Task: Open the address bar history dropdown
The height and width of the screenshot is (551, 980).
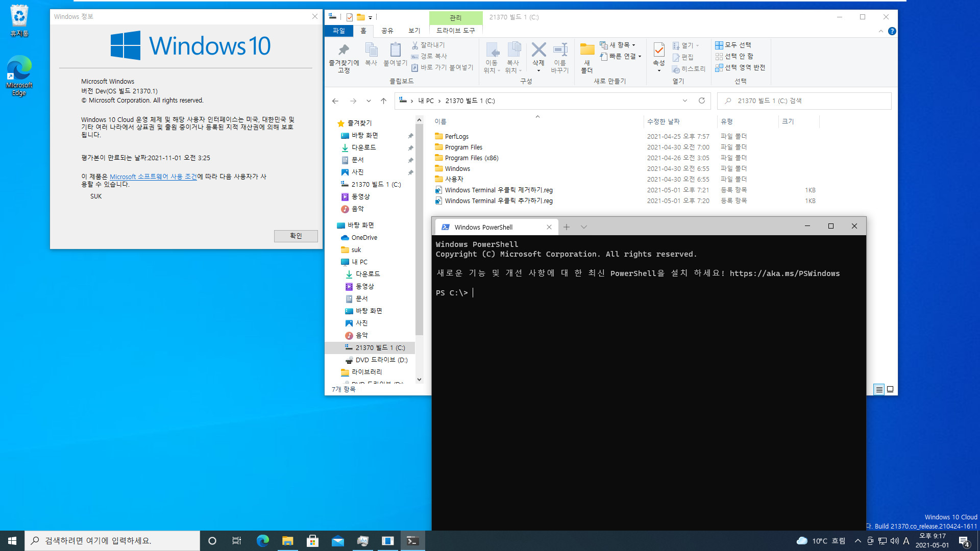Action: [685, 101]
